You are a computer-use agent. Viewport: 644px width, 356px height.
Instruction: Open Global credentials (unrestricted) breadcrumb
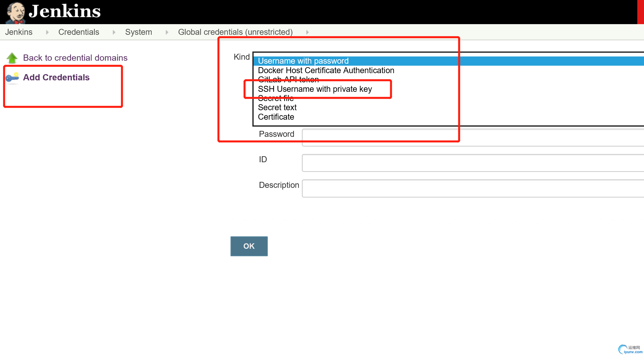coord(235,32)
